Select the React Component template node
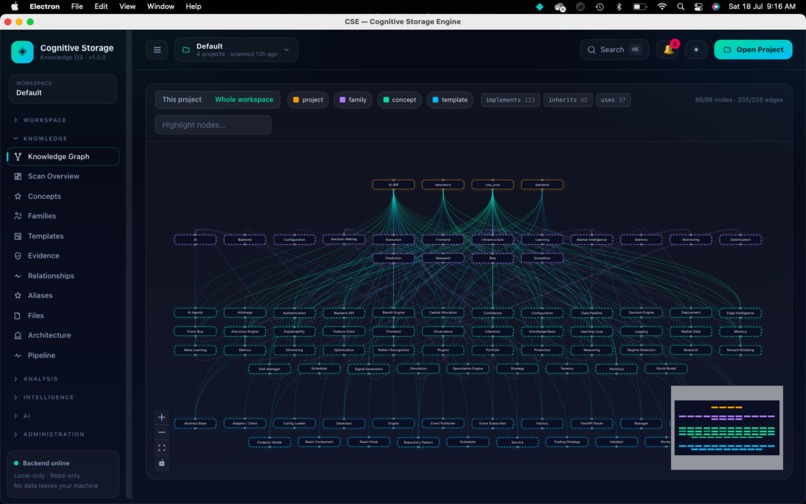The width and height of the screenshot is (806, 504). pyautogui.click(x=319, y=442)
